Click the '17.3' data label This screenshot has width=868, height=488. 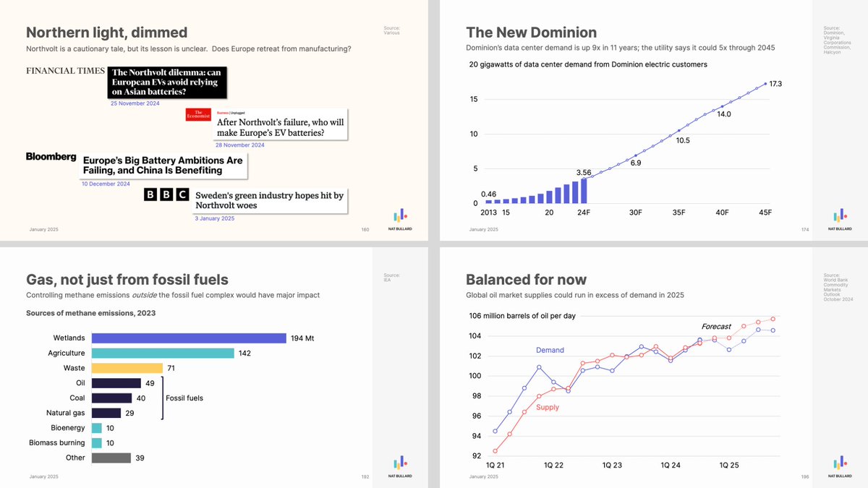click(x=775, y=84)
